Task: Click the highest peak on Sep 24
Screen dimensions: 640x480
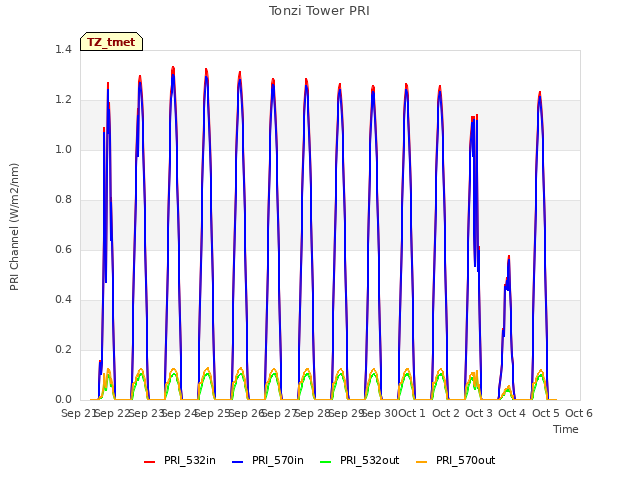Action: pyautogui.click(x=173, y=68)
